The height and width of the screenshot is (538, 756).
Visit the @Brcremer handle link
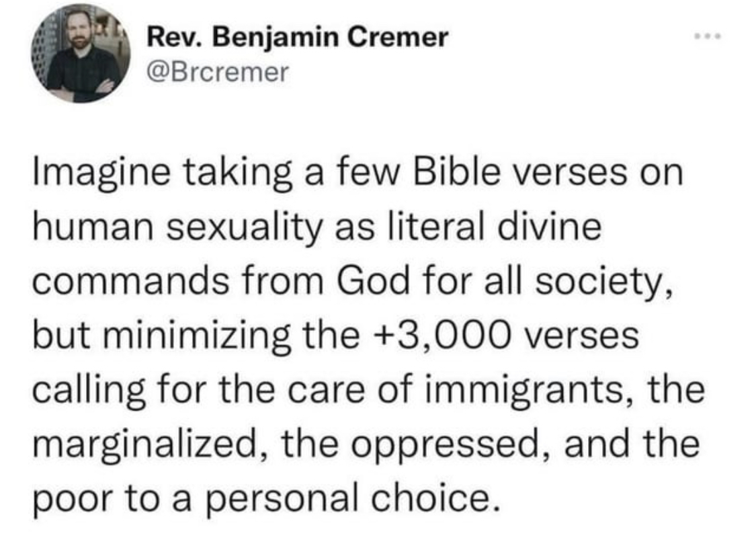coord(217,73)
